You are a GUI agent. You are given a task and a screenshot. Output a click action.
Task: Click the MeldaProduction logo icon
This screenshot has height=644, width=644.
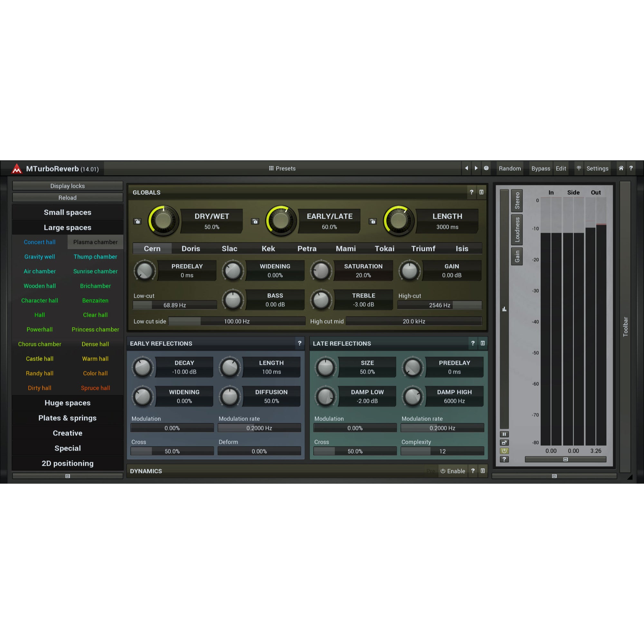click(x=17, y=169)
